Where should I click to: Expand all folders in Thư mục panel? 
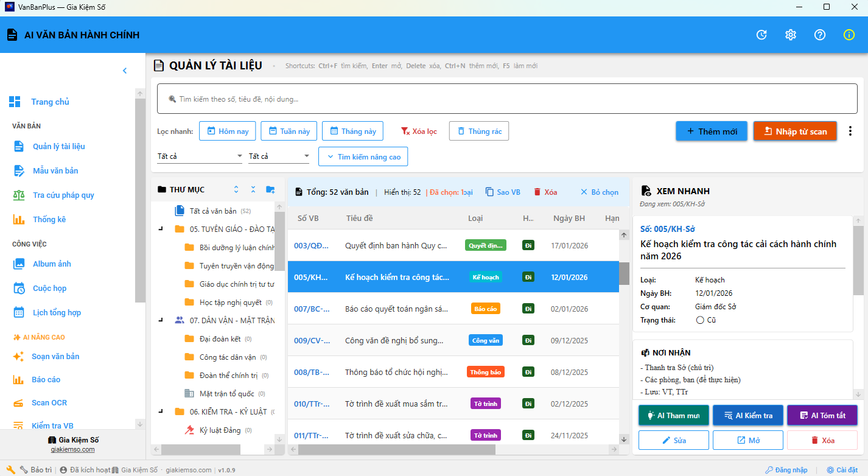236,190
